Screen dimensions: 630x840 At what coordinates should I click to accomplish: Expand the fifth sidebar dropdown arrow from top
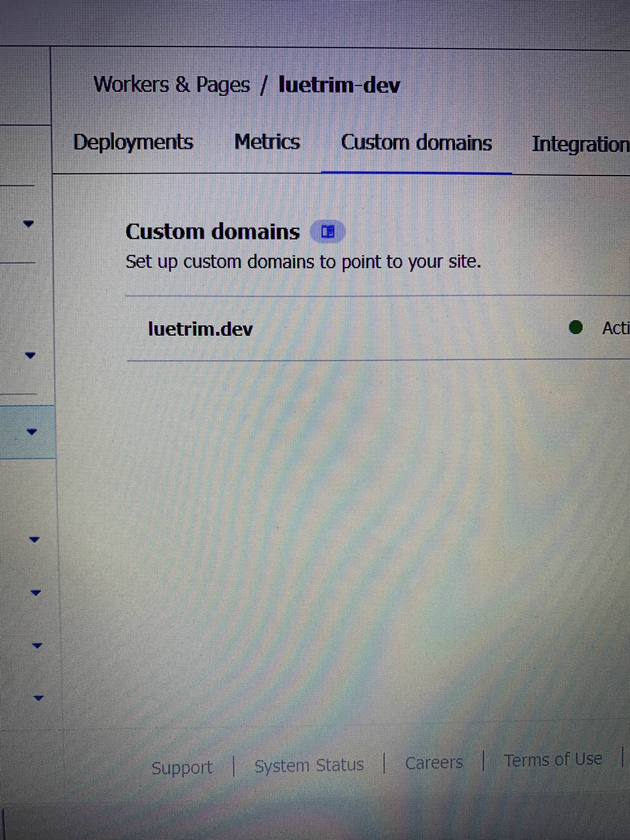(x=35, y=592)
